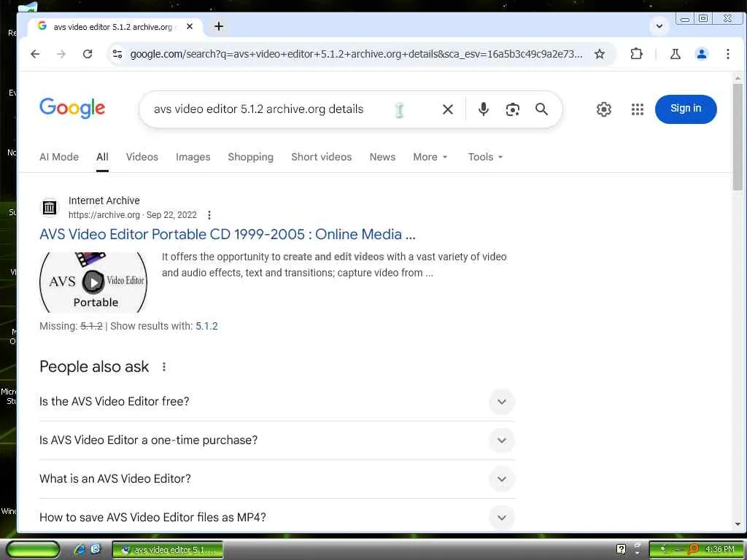Switch to News results

coord(382,157)
